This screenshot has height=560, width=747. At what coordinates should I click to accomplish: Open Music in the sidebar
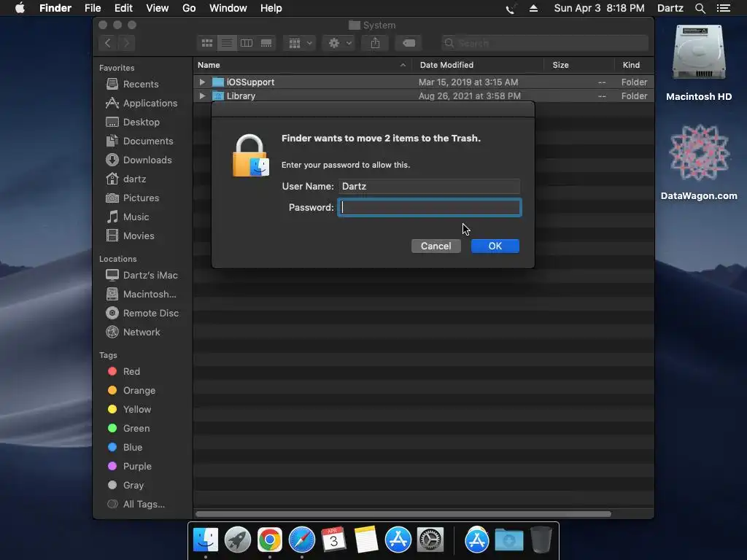point(127,217)
